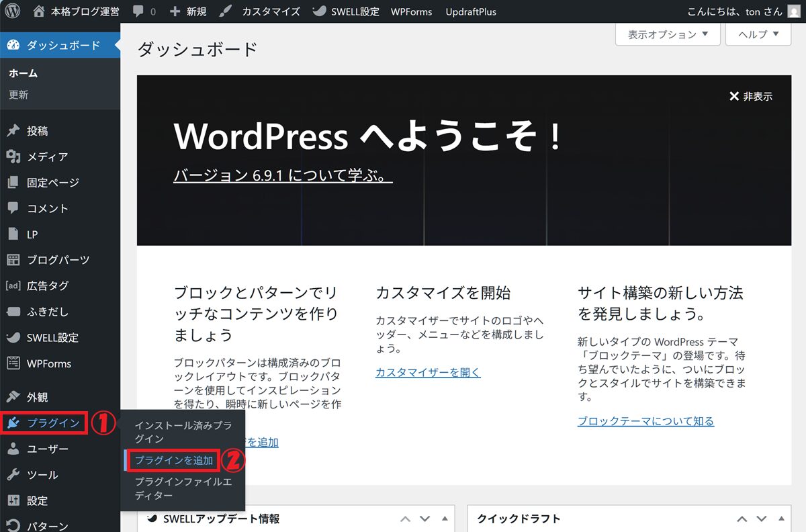Open プラグインファイルエディター from the submenu
The image size is (806, 532).
pos(183,488)
